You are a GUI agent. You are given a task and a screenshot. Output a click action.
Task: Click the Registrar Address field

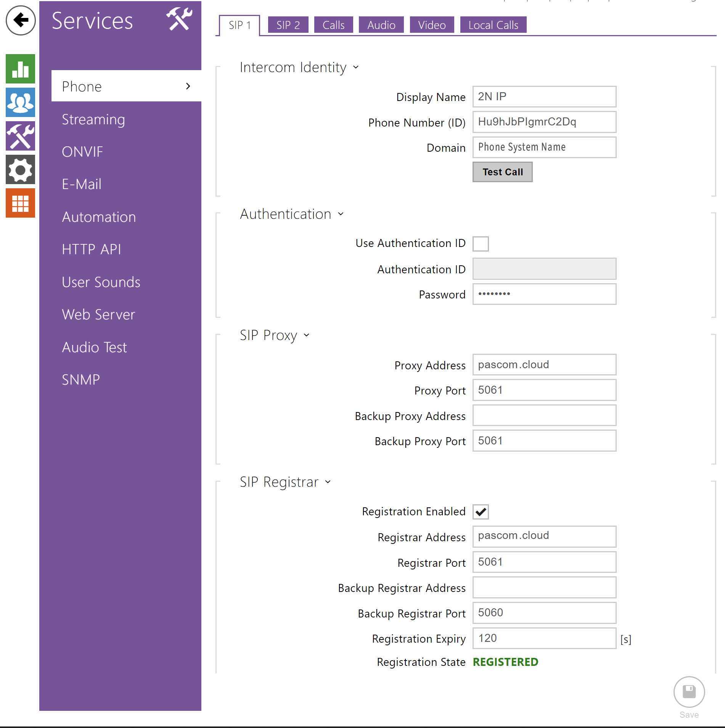pyautogui.click(x=544, y=537)
